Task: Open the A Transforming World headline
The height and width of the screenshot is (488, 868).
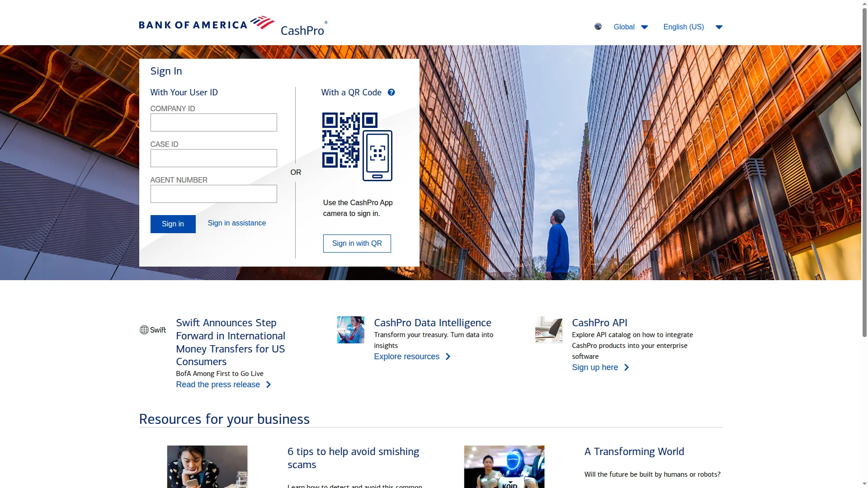Action: click(634, 451)
